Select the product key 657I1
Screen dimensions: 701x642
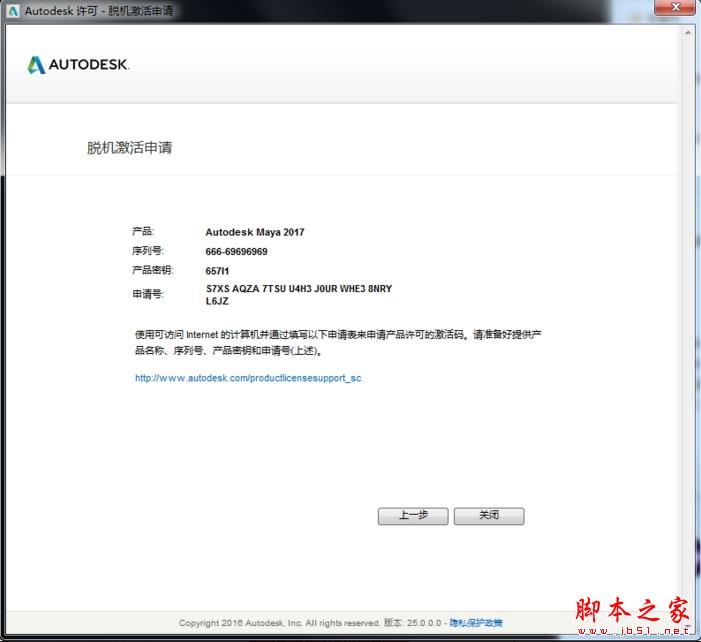[217, 271]
